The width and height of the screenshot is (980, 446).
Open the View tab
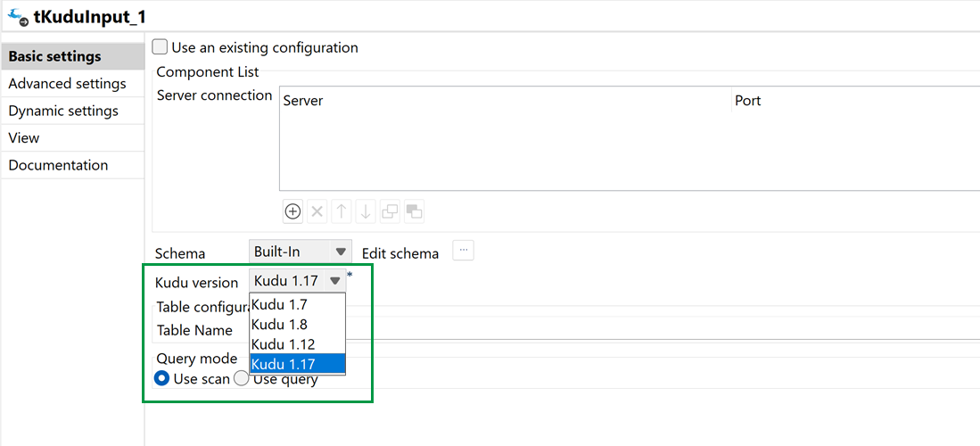point(72,137)
